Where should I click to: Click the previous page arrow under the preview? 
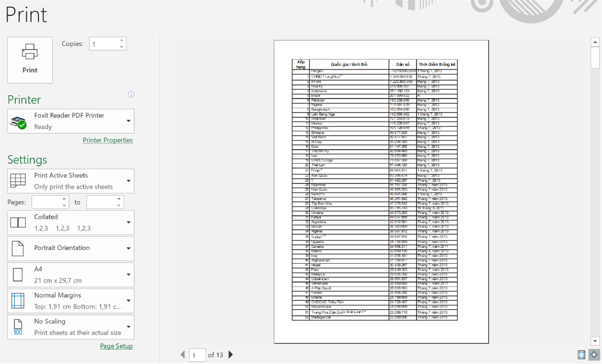(183, 355)
